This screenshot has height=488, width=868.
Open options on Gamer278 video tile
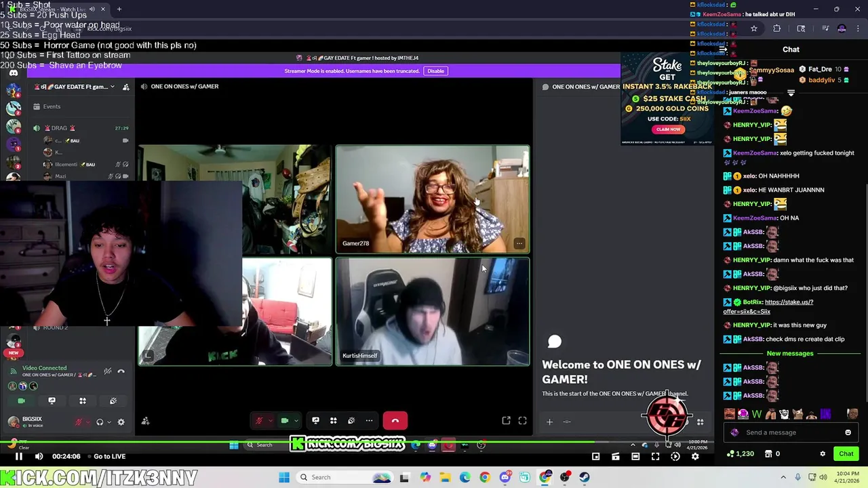coord(519,243)
